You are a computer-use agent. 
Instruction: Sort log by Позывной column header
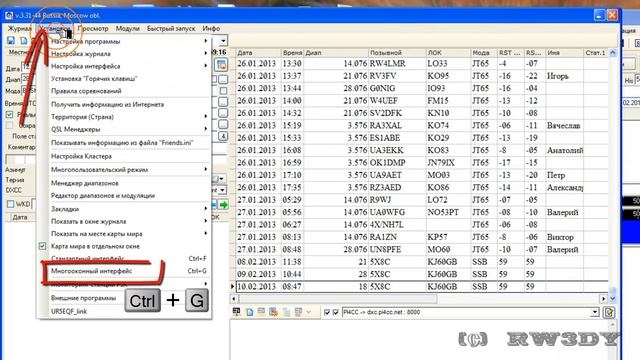point(397,53)
